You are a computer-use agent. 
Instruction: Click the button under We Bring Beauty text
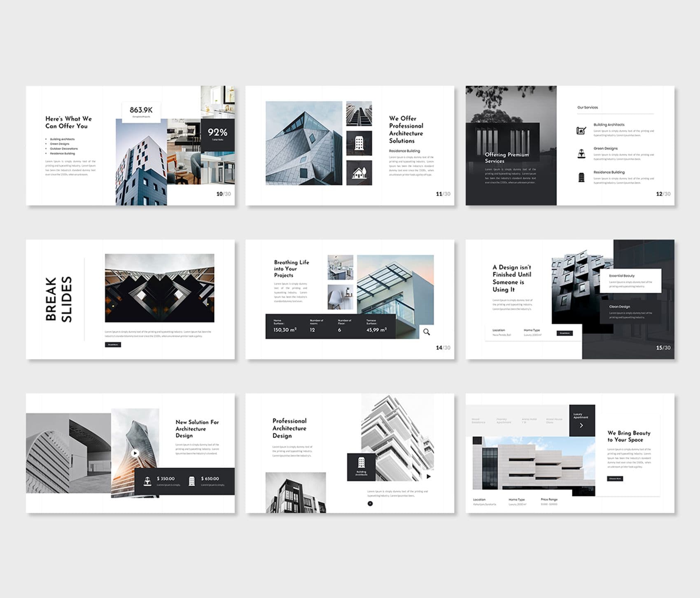(615, 479)
